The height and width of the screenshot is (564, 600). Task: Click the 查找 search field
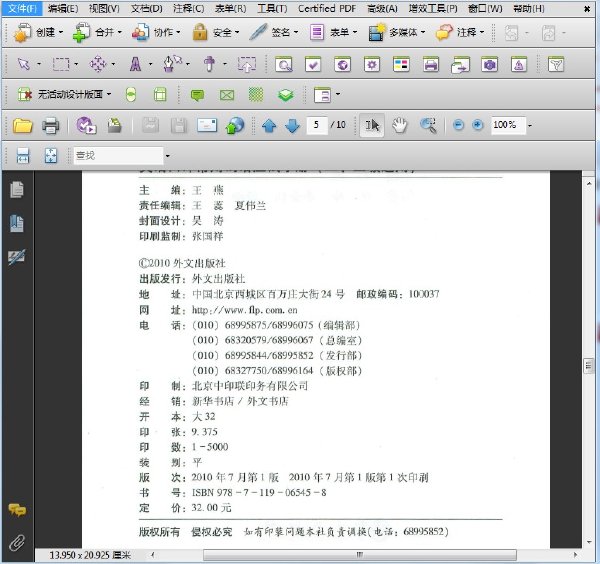pos(119,156)
